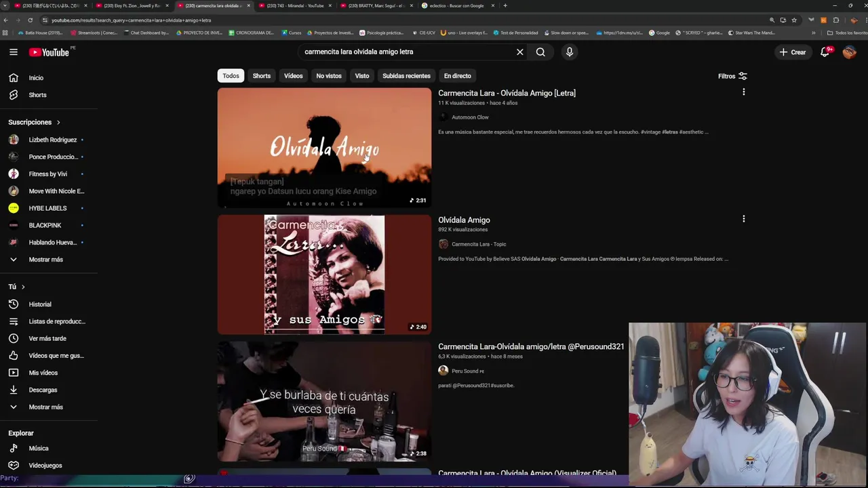Open the account avatar menu

(849, 52)
